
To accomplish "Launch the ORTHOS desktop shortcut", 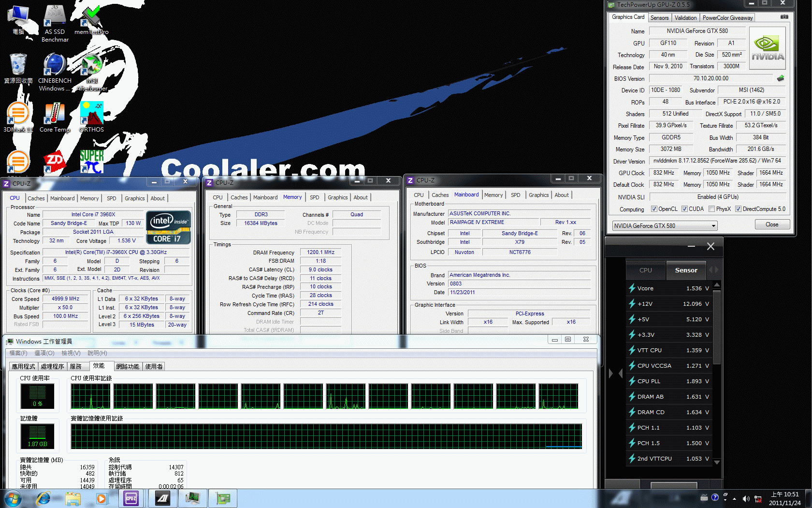I will point(91,117).
